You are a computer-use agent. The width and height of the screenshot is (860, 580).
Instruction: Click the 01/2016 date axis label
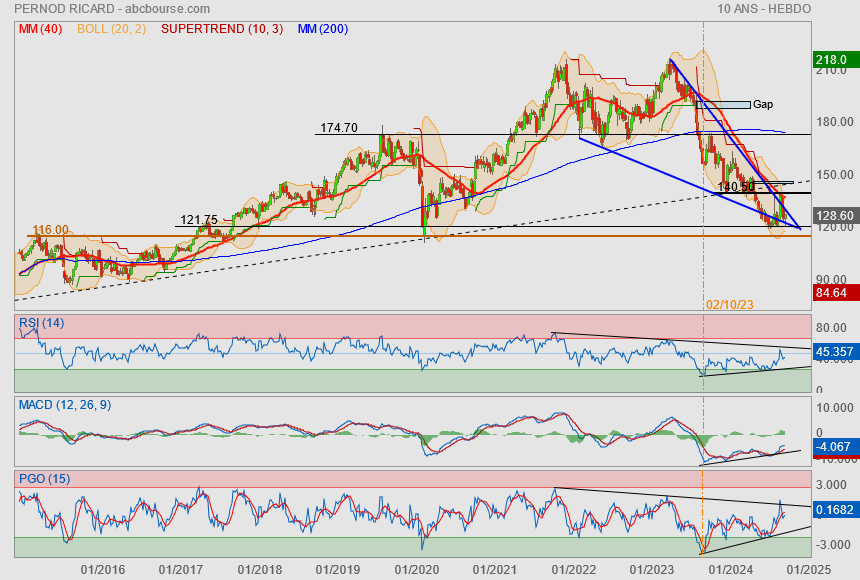click(103, 570)
